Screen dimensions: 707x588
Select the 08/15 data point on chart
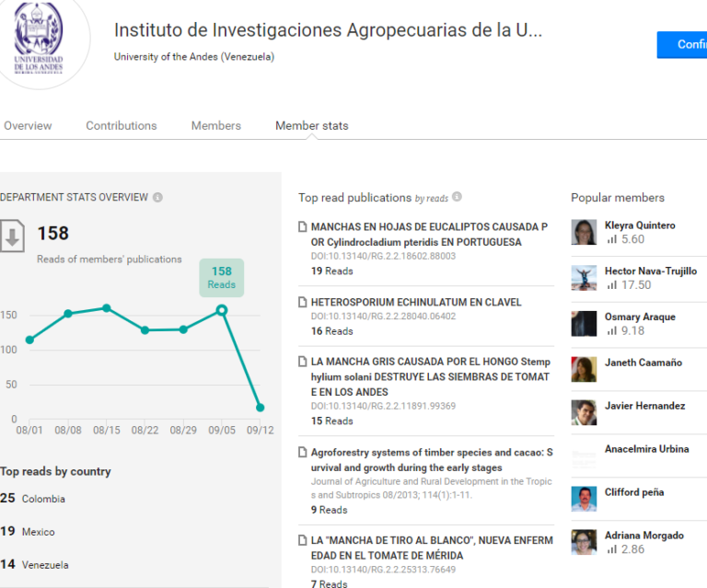point(107,308)
